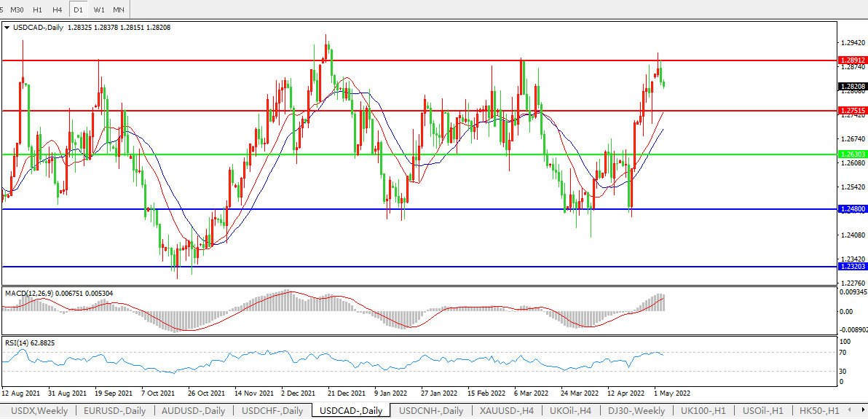Toggle the MN monthly timeframe button
Image resolution: width=868 pixels, height=419 pixels.
[118, 9]
